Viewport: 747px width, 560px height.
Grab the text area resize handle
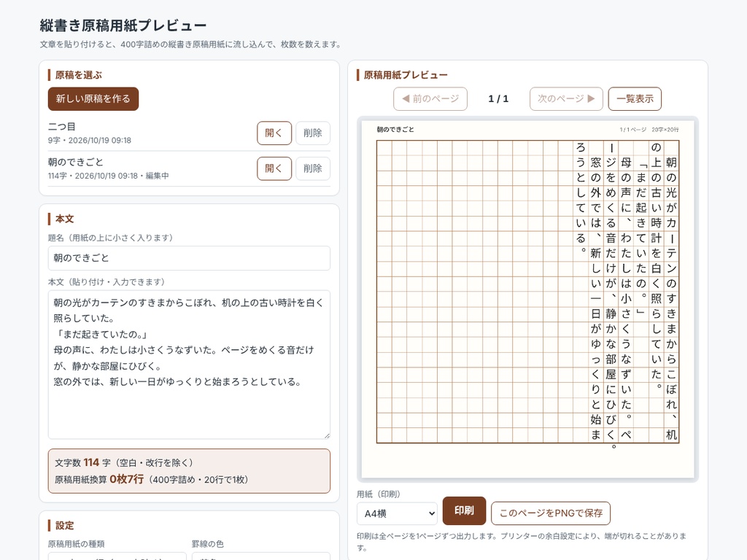tap(327, 435)
